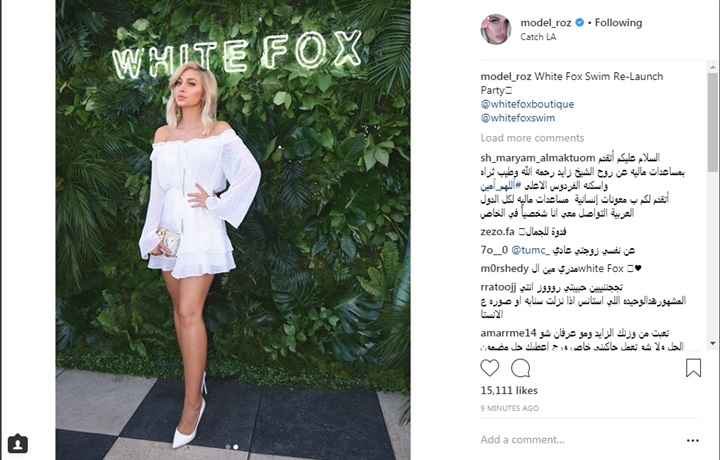Image resolution: width=720 pixels, height=460 pixels.
Task: Select the first carousel dot indicator
Action: click(x=228, y=446)
